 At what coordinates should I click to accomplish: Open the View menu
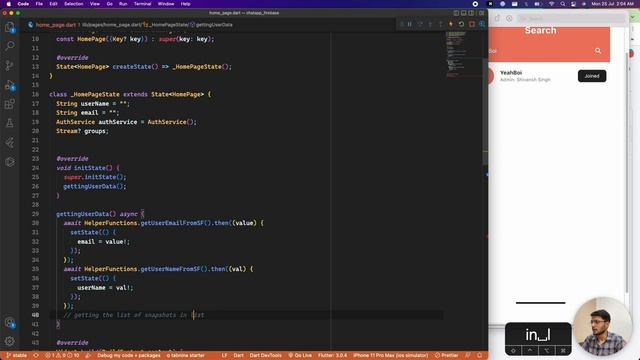pyautogui.click(x=95, y=4)
